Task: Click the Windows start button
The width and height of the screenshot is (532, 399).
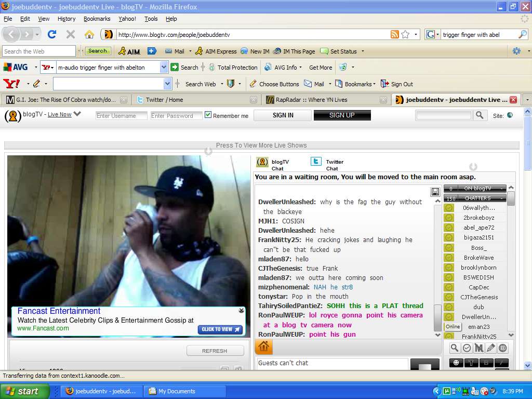Action: 24,391
